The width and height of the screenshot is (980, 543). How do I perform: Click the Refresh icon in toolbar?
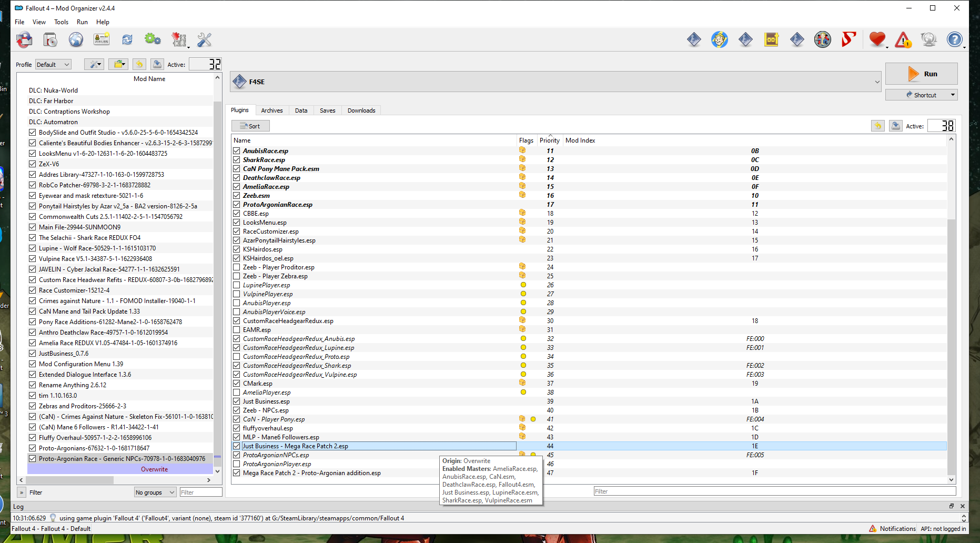(x=127, y=39)
